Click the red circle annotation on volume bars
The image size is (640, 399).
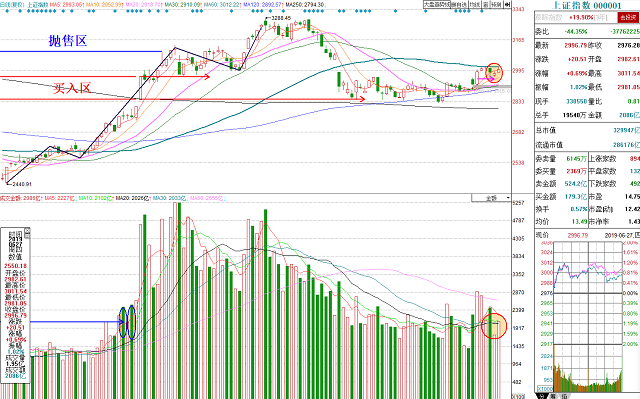tap(494, 326)
